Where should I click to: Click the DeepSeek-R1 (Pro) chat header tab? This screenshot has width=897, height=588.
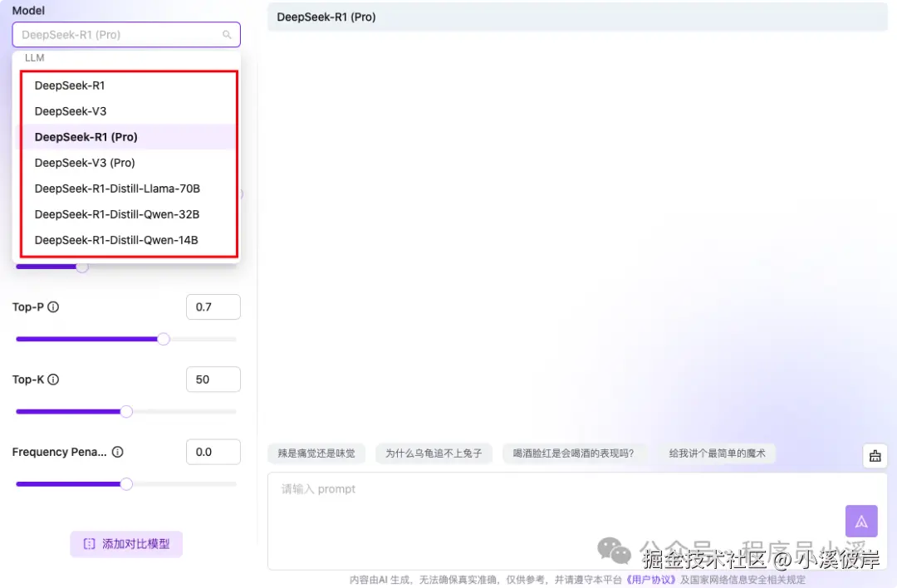pyautogui.click(x=326, y=17)
